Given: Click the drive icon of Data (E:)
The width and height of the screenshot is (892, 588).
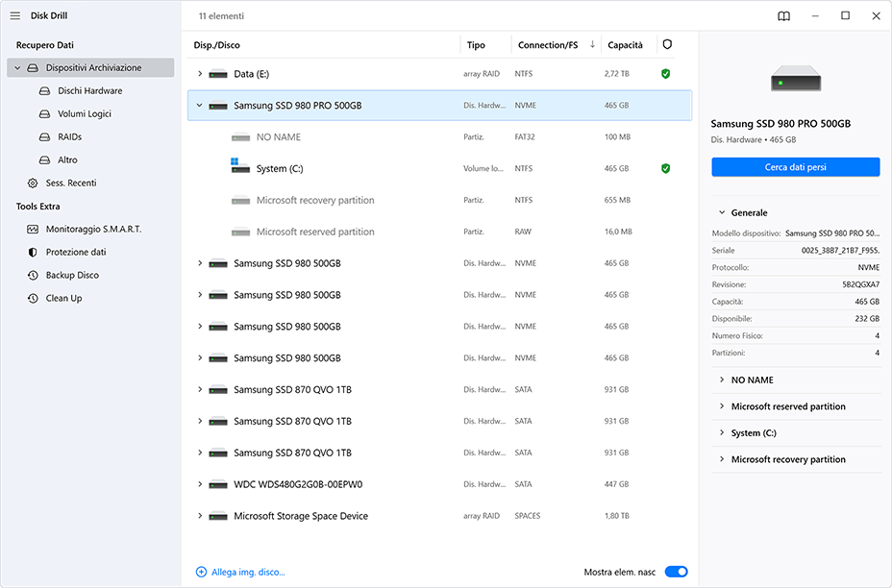Looking at the screenshot, I should click(x=218, y=74).
